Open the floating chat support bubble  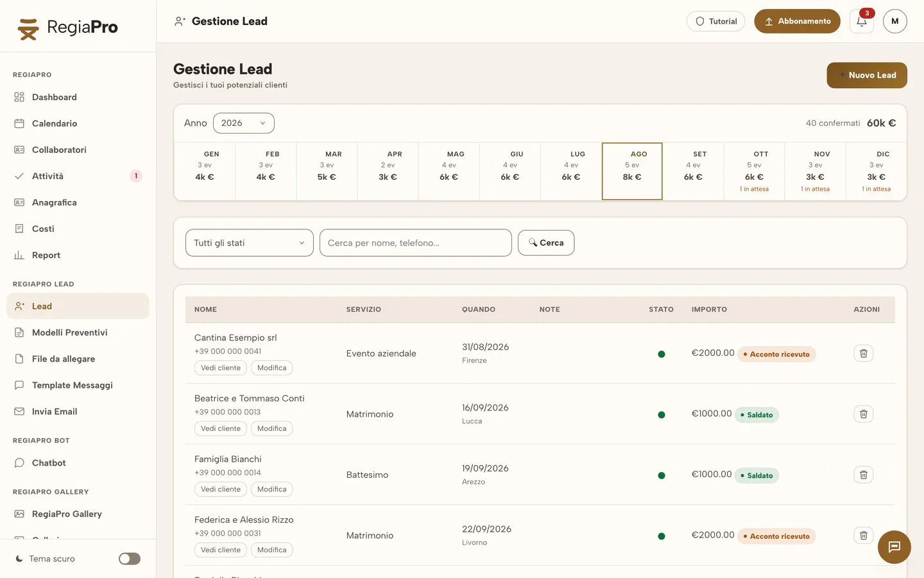point(894,547)
